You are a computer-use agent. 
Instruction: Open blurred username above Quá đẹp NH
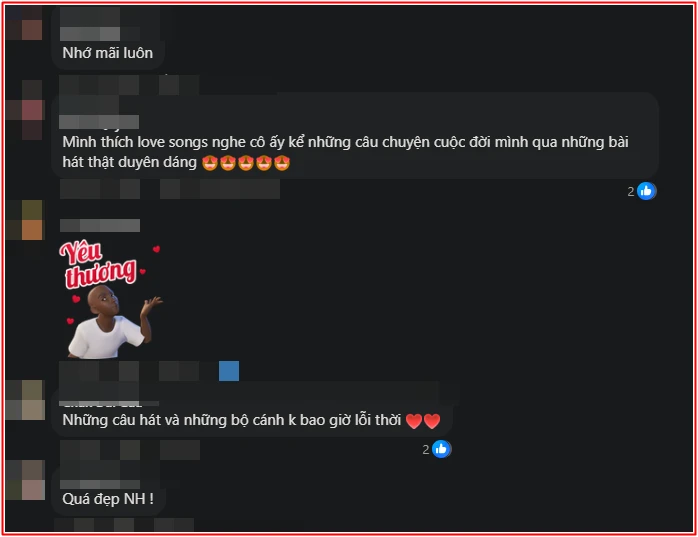click(x=100, y=484)
